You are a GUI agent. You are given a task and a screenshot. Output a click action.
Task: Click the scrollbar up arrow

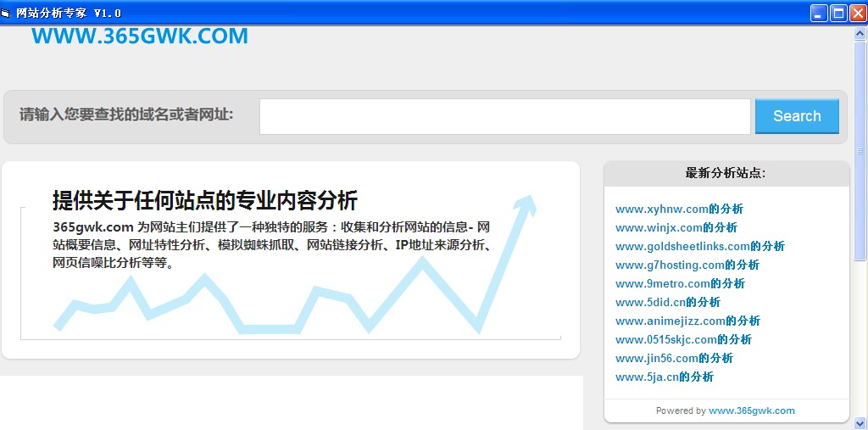coord(860,33)
